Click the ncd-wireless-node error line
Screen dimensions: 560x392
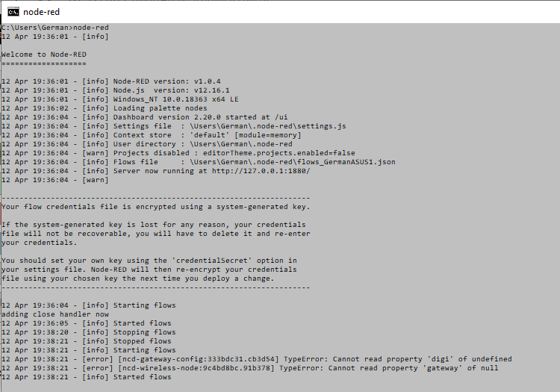[x=250, y=368]
